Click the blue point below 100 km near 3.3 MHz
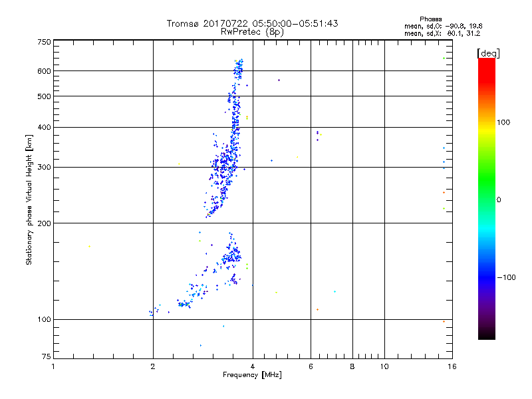 tap(223, 327)
